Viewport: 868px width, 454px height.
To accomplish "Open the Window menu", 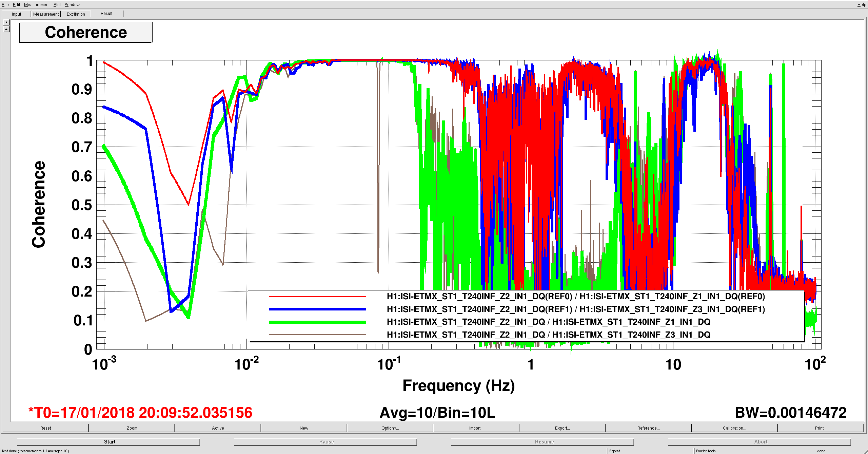I will [72, 4].
